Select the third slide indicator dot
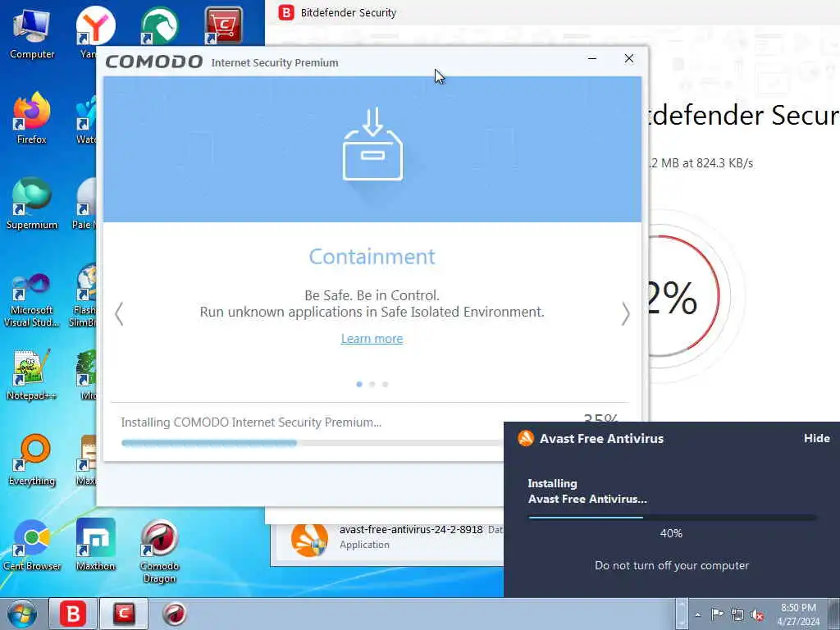 (x=386, y=384)
